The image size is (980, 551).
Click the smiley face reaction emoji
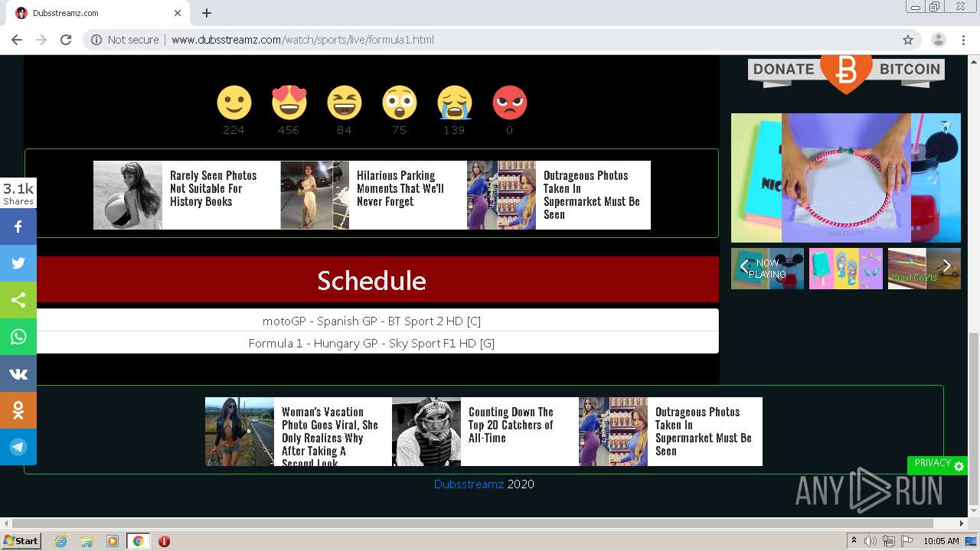pos(234,103)
